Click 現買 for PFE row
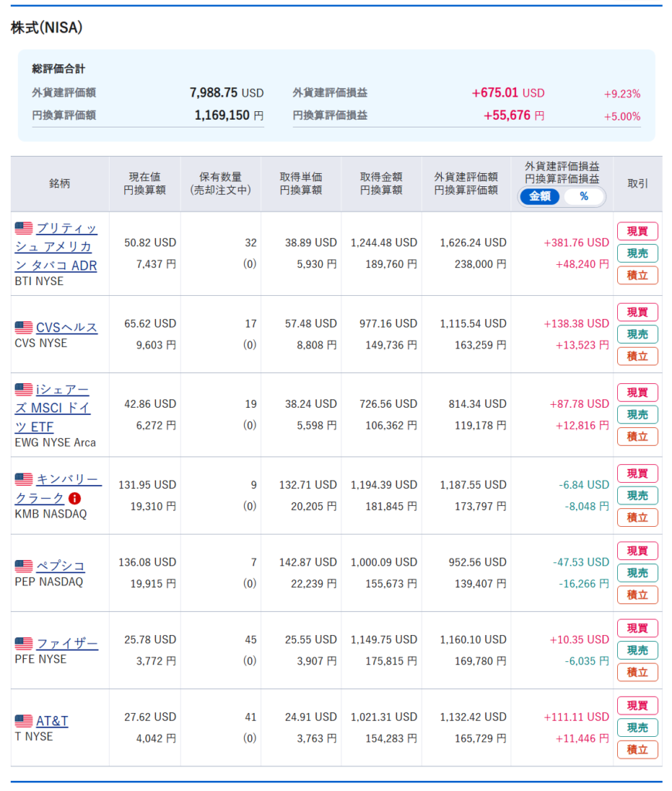This screenshot has height=791, width=672. coord(637,628)
